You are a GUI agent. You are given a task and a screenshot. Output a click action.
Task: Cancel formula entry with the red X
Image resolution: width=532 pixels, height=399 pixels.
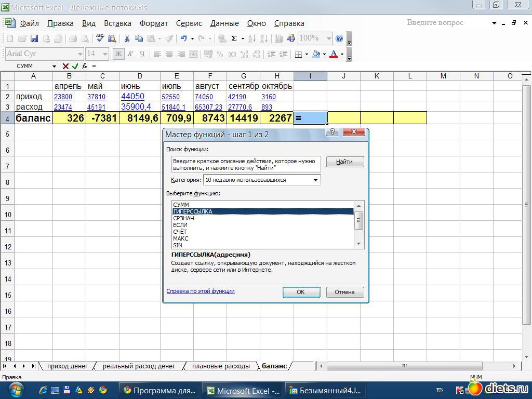pos(65,66)
